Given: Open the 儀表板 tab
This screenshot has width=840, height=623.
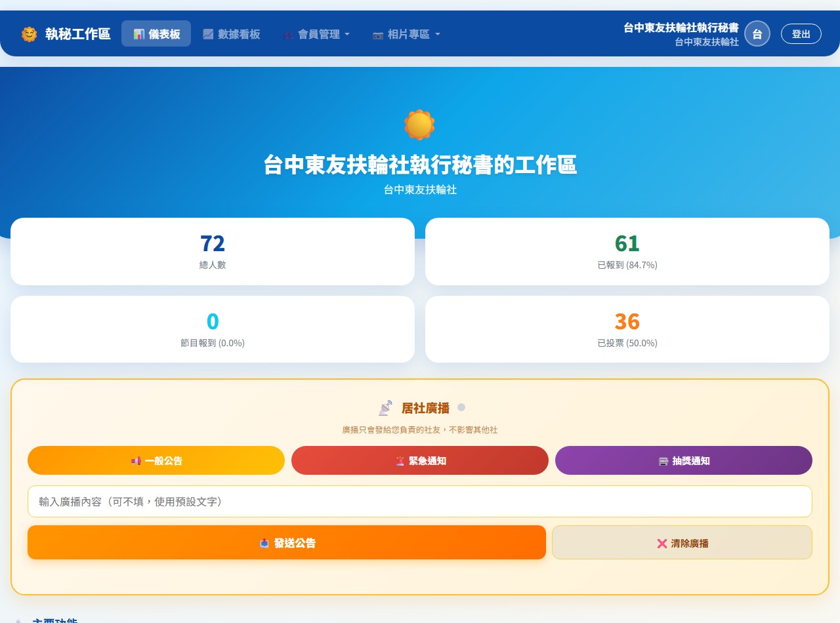Looking at the screenshot, I should (x=156, y=34).
